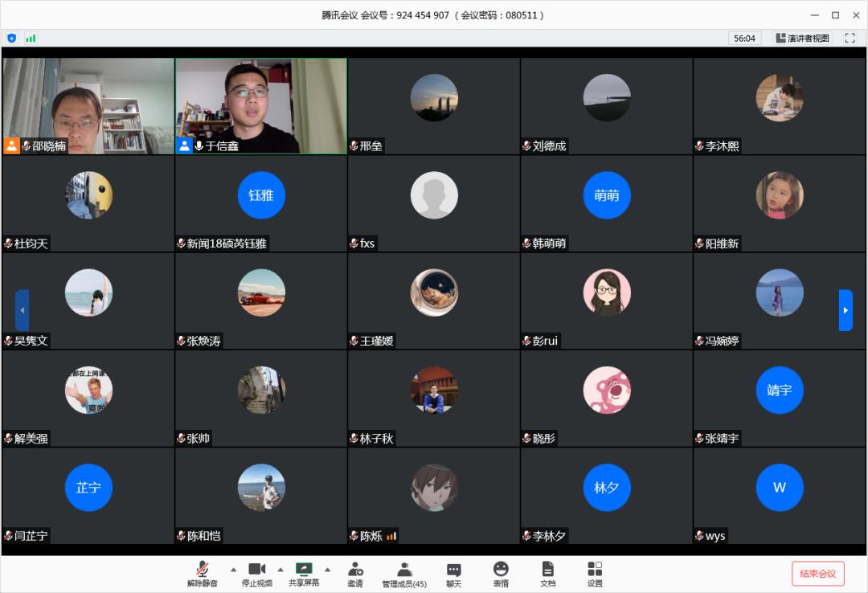Click the network signal indicator icon
Screen dimensions: 868x593
pos(31,37)
